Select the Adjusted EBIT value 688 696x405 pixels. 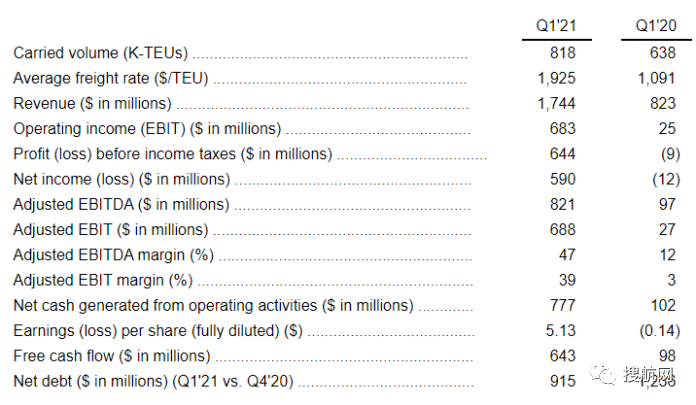tap(563, 229)
